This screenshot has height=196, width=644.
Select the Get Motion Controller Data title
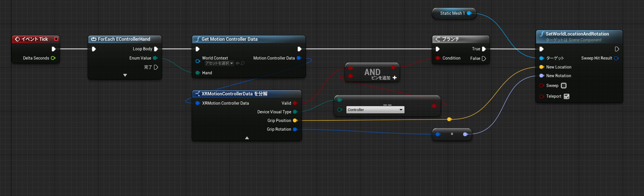pos(229,39)
